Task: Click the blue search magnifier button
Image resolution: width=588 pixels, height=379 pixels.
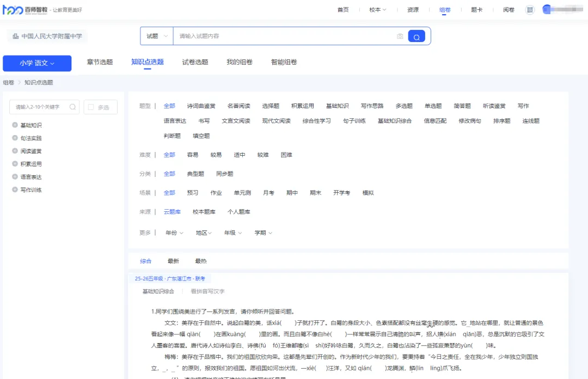Action: [416, 36]
